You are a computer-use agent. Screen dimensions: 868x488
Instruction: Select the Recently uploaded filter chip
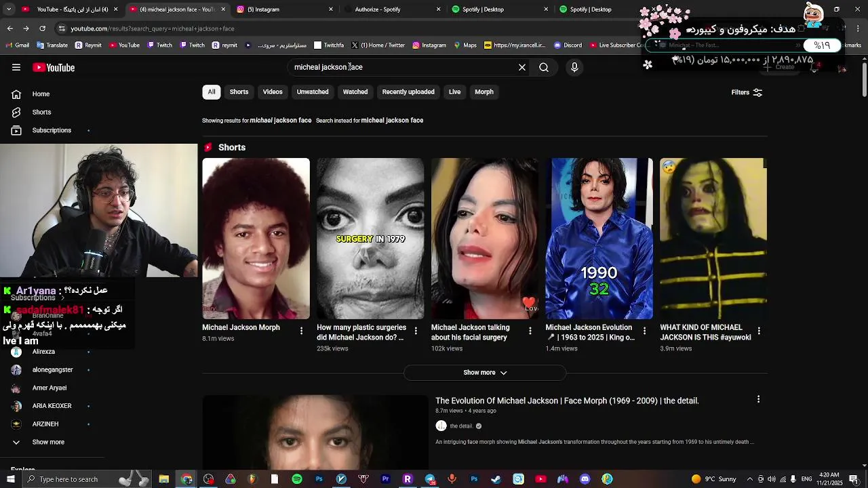click(408, 92)
